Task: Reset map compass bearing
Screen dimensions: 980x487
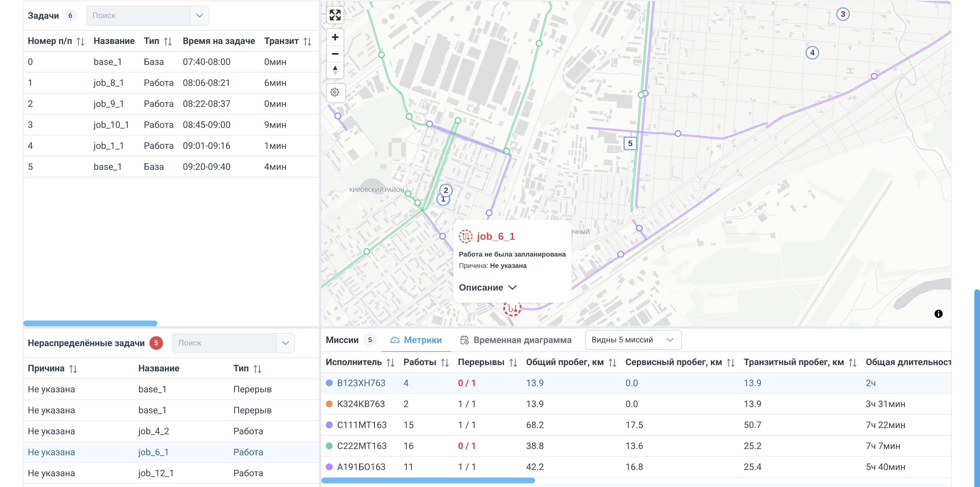Action: pos(335,70)
